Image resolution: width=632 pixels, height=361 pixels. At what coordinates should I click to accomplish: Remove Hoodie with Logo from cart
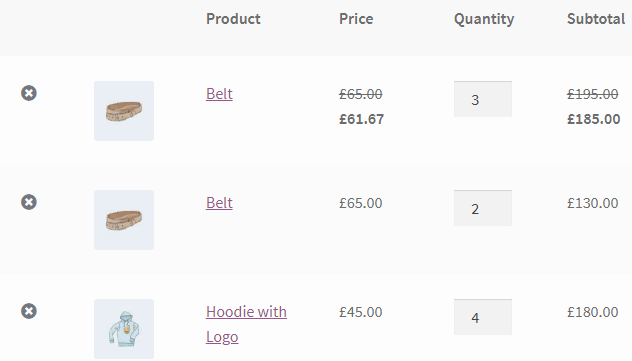[29, 311]
